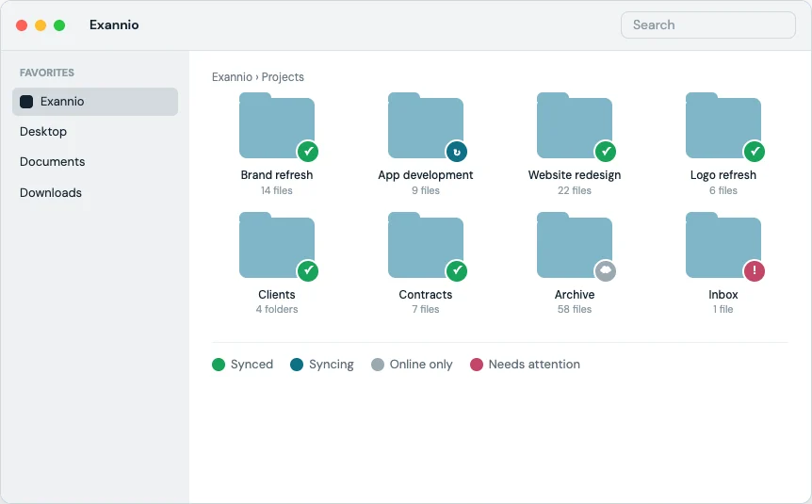
Task: Click the blue Syncing legend dot
Action: [297, 365]
